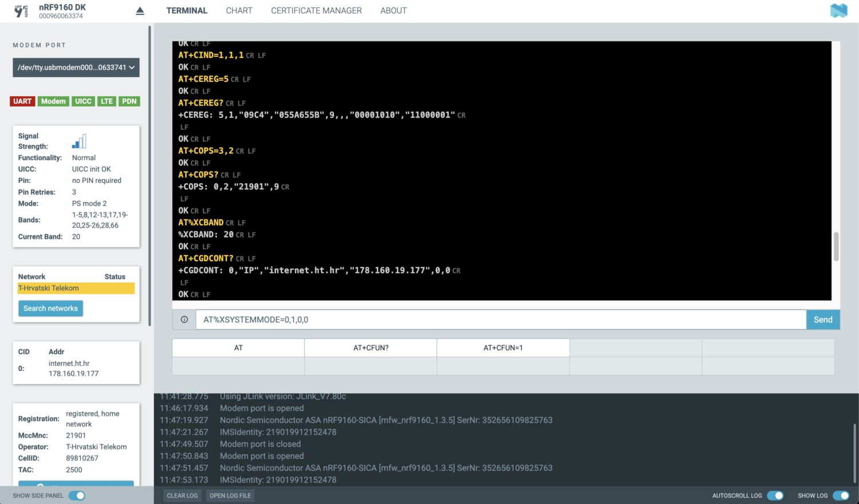The width and height of the screenshot is (859, 504).
Task: Disable AUTOSCROLL LOG
Action: point(776,495)
